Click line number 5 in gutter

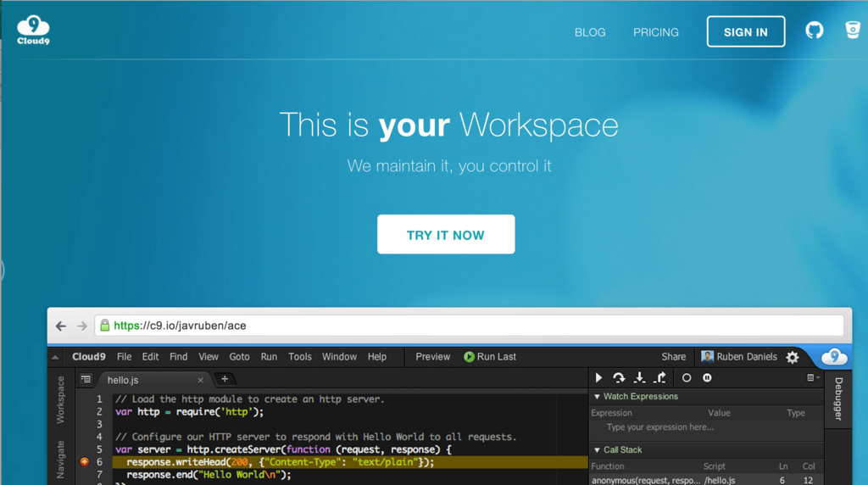coord(100,449)
